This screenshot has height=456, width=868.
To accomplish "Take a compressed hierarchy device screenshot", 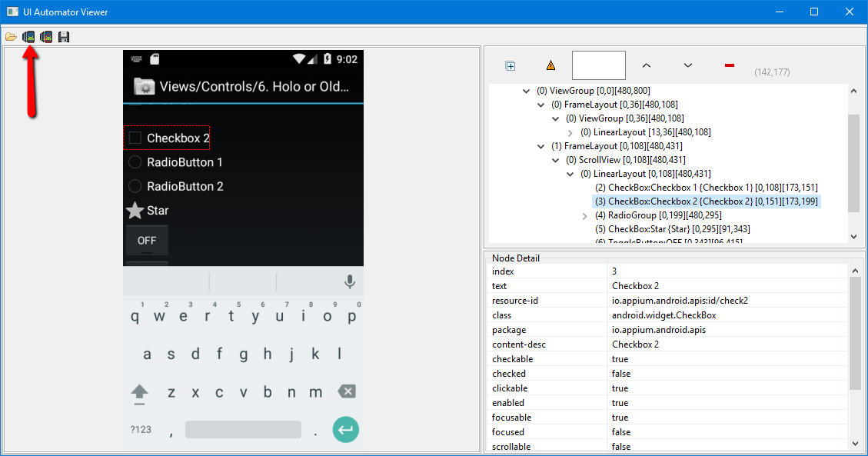I will click(46, 37).
